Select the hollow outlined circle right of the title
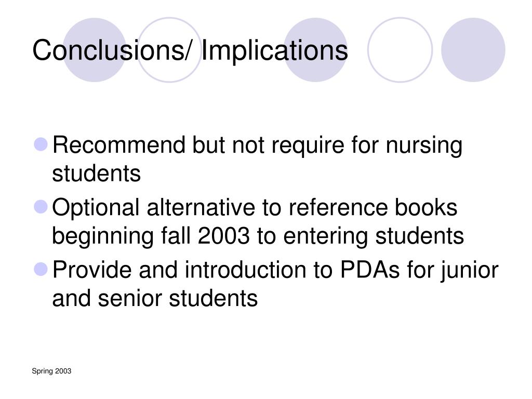Image resolution: width=532 pixels, height=399 pixels. tap(400, 50)
